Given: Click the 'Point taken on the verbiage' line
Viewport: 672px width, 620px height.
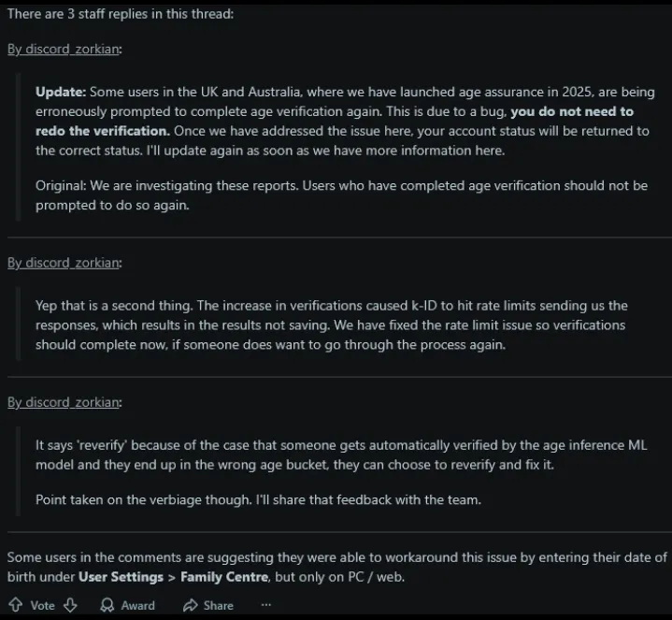Looking at the screenshot, I should (258, 499).
